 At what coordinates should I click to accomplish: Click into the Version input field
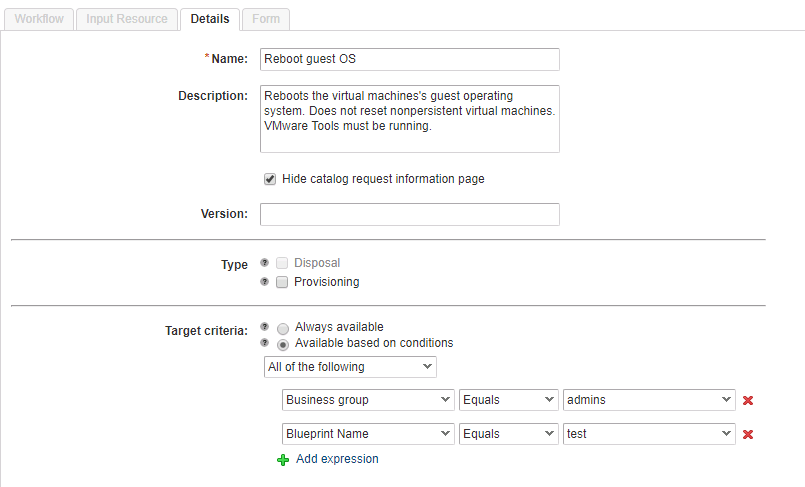tap(409, 214)
